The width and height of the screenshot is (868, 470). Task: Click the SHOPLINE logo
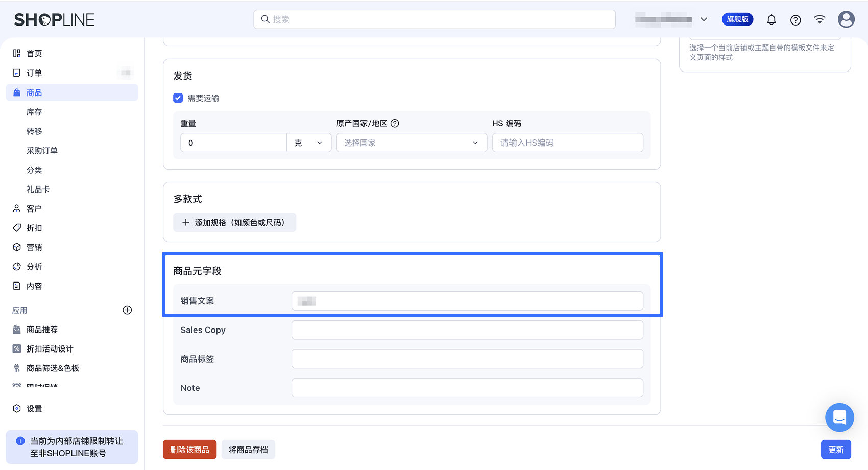click(x=54, y=20)
